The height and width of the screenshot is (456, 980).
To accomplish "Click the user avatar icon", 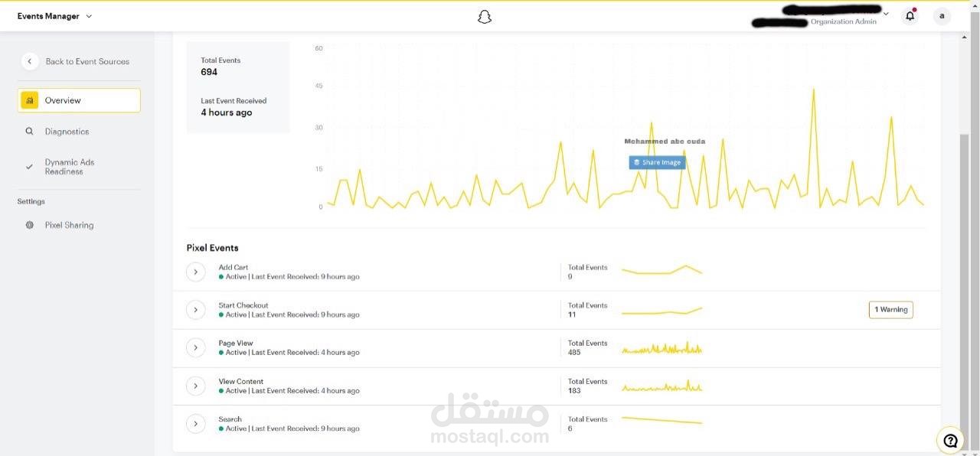I will pos(942,16).
